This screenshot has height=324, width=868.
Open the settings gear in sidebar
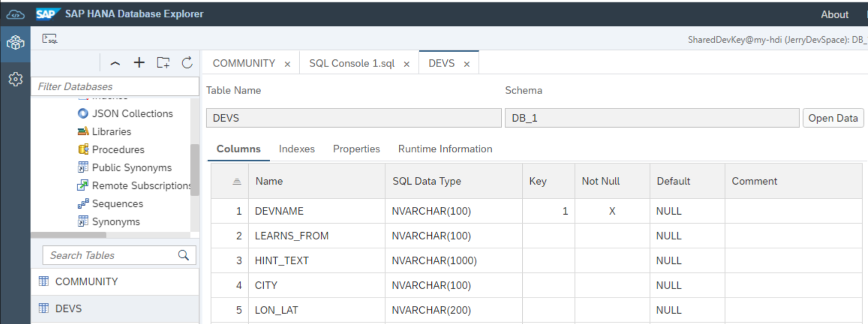(x=15, y=79)
